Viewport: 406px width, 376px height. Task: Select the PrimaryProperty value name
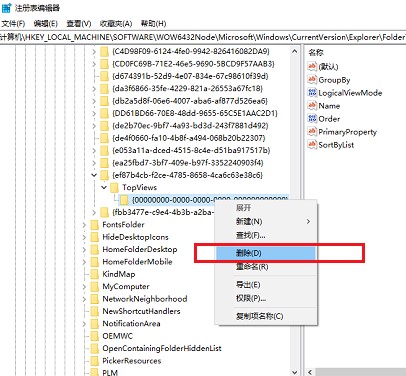point(348,132)
